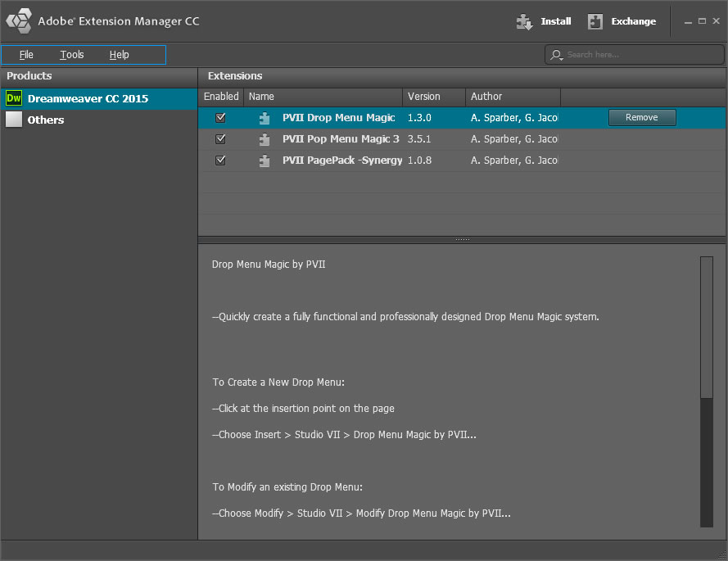
Task: Click PVII PagePack Synergy puzzle icon
Action: point(265,161)
